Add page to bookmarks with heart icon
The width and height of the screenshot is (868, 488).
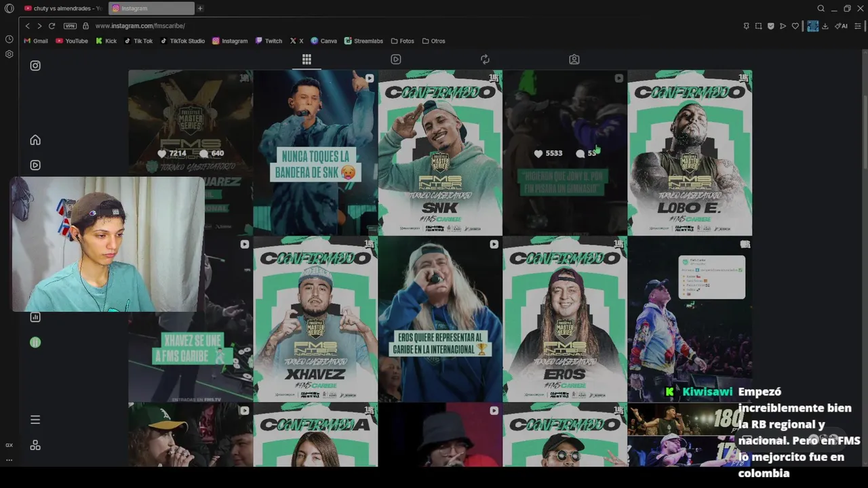pos(795,26)
